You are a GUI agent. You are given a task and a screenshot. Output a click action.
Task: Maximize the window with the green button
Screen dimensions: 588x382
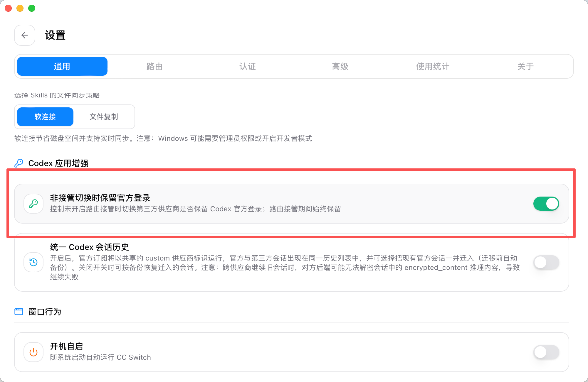coord(32,8)
